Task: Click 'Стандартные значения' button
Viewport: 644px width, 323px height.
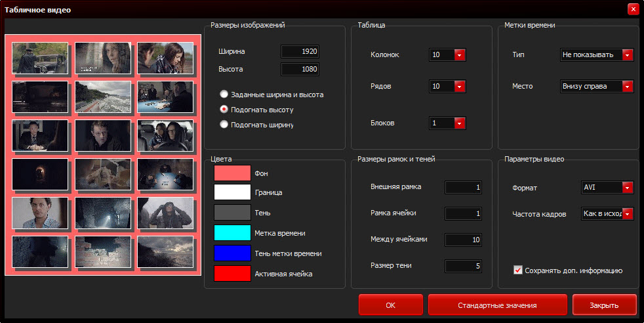Action: pyautogui.click(x=497, y=305)
